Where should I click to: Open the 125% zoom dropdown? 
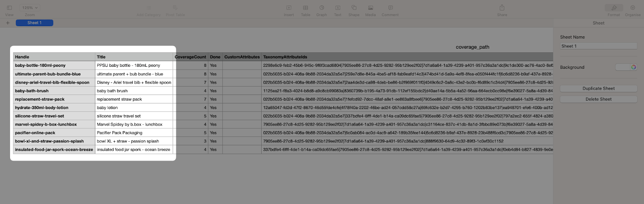pos(30,8)
